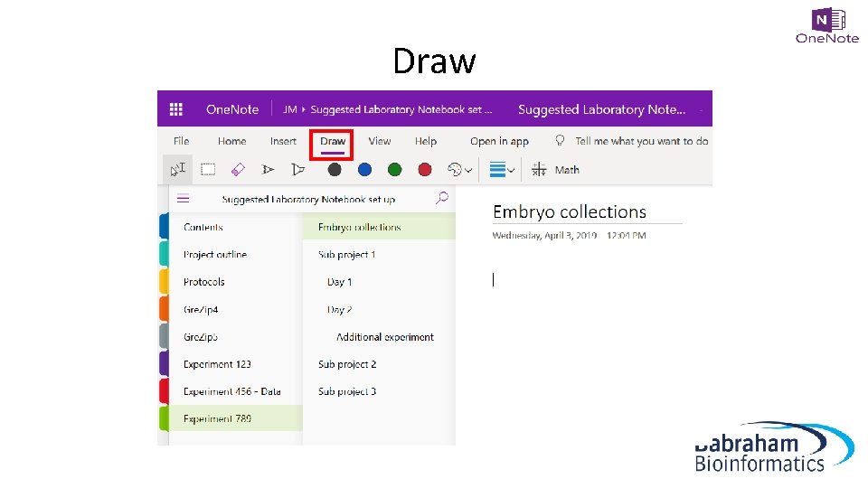This screenshot has width=868, height=488.
Task: Open the Sub project 2 page
Action: click(347, 364)
